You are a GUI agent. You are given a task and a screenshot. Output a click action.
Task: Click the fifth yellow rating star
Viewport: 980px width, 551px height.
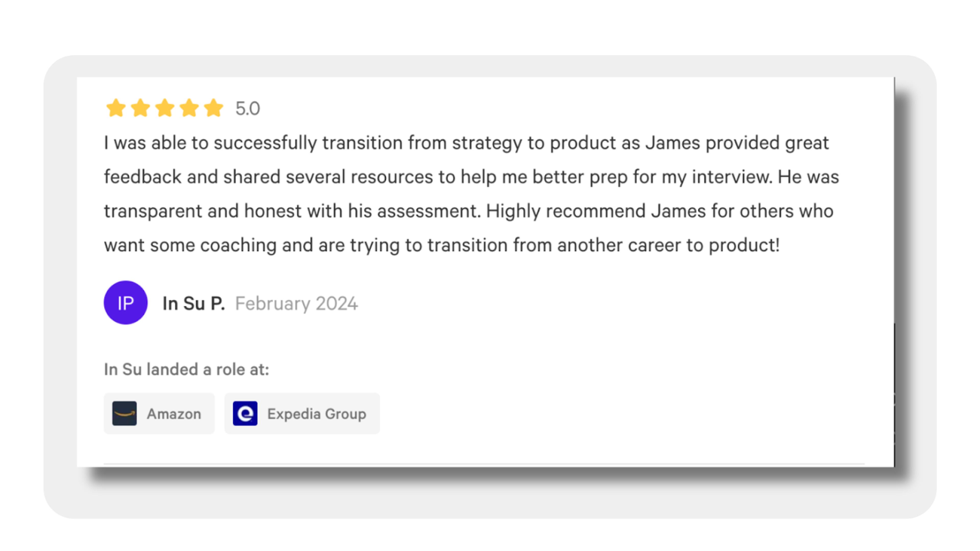(x=213, y=108)
